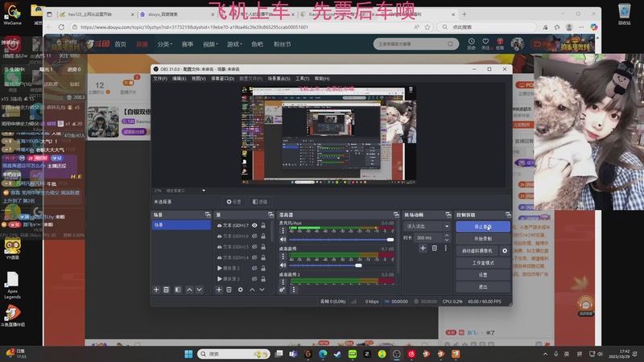Add a scene transition with the plus icon
This screenshot has height=362, width=644.
(423, 248)
